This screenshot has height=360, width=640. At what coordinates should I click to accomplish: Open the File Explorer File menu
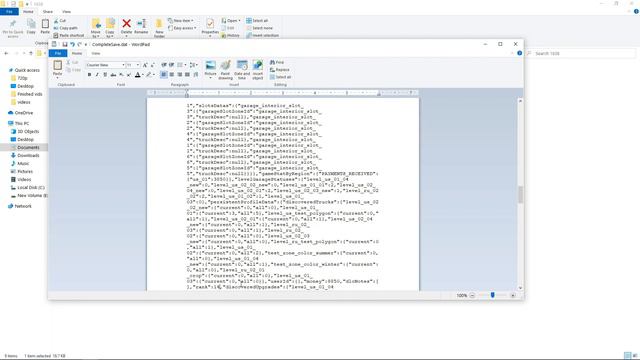tap(9, 11)
